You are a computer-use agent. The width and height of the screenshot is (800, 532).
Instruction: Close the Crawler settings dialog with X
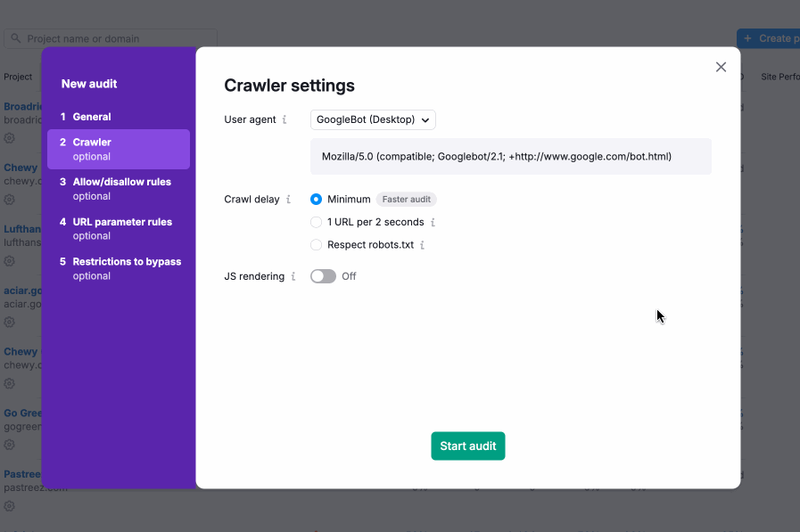coord(721,67)
